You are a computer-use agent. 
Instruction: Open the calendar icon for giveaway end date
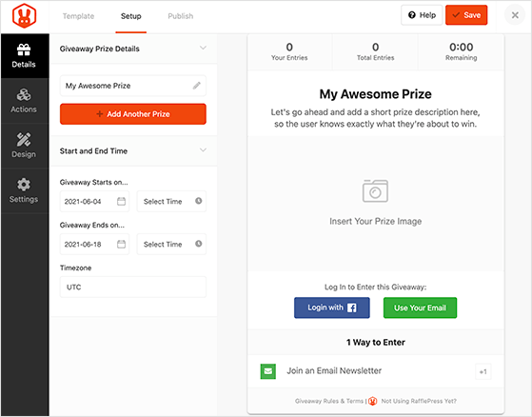[121, 244]
